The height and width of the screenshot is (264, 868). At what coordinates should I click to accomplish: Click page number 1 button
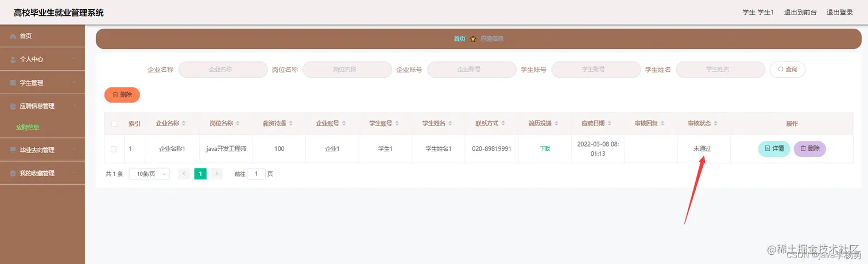[x=200, y=174]
